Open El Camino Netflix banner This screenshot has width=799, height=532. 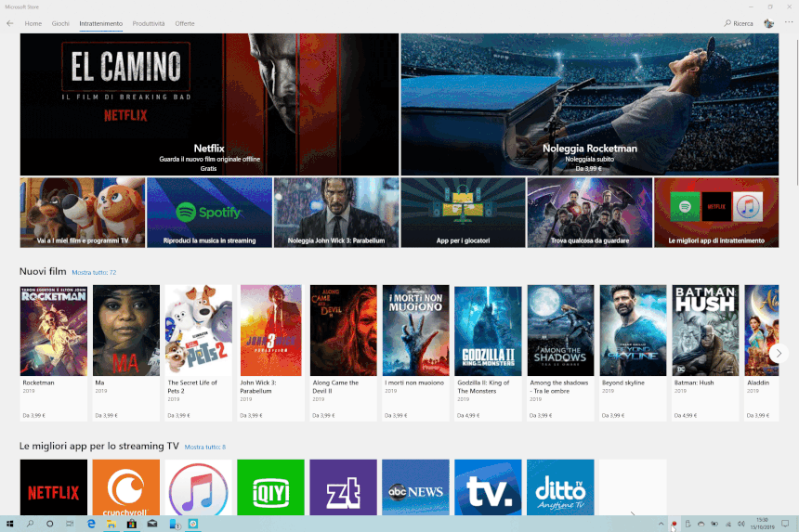[x=209, y=104]
